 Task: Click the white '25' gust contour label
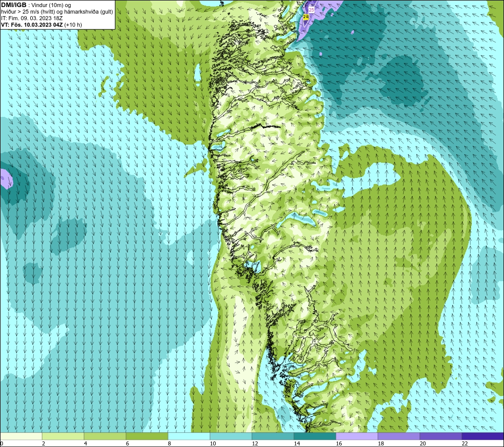[x=311, y=10]
